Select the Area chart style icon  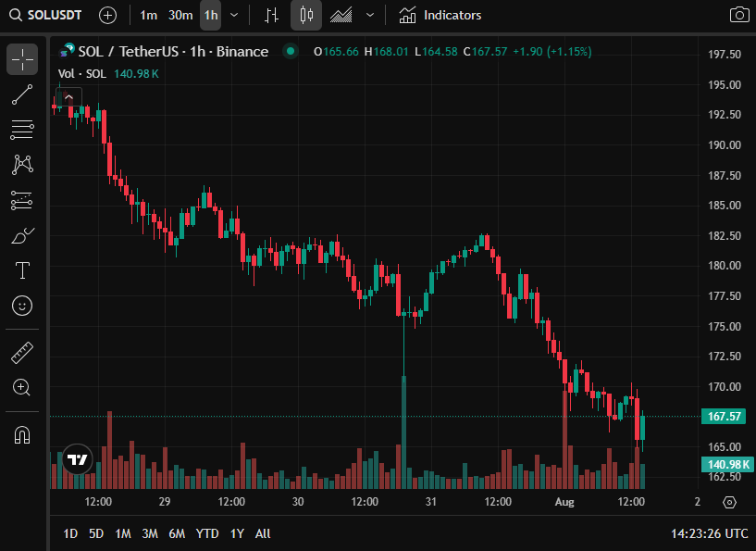pos(341,16)
